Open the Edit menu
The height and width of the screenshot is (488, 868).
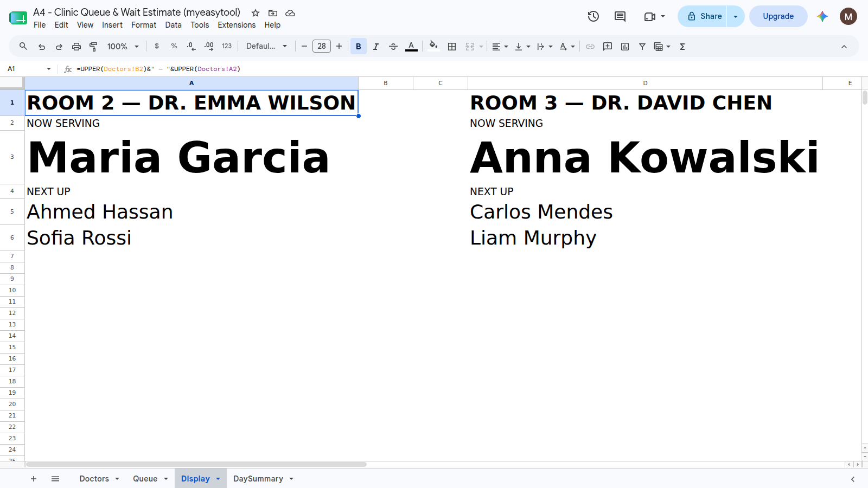(x=61, y=25)
